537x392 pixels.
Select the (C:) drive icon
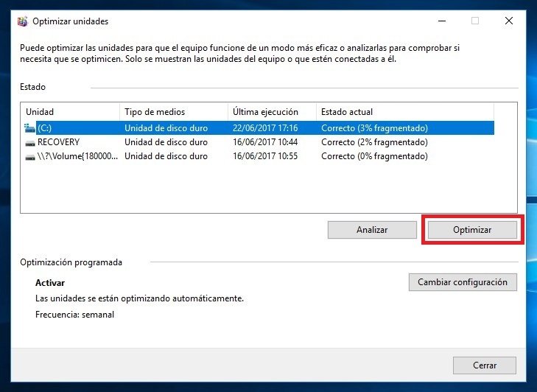coord(30,128)
